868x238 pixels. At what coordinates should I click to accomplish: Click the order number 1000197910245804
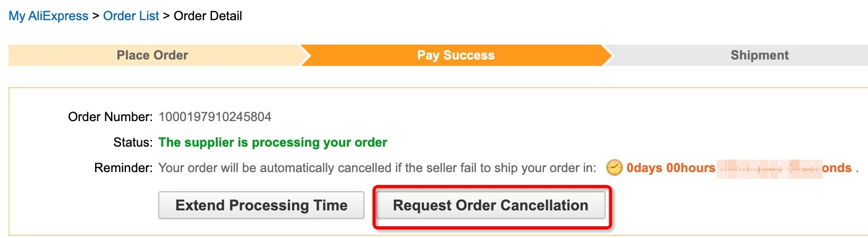click(215, 117)
